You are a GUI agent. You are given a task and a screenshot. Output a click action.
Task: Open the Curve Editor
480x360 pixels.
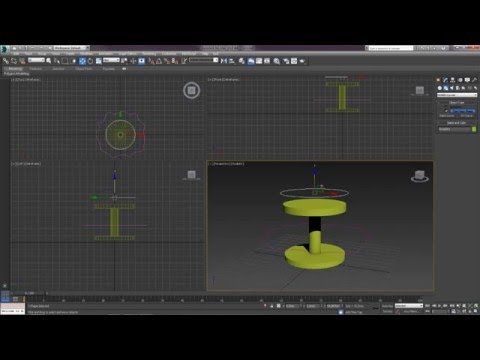[259, 61]
